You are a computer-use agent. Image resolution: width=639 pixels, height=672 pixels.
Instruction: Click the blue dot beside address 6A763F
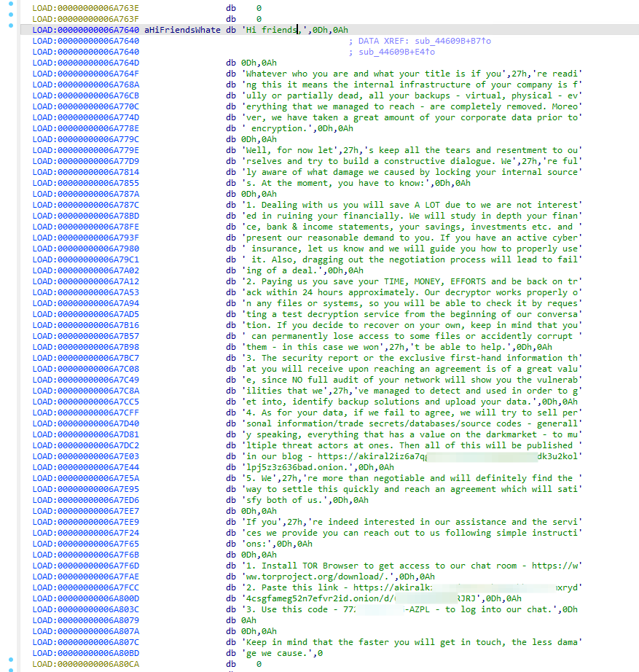tap(11, 15)
